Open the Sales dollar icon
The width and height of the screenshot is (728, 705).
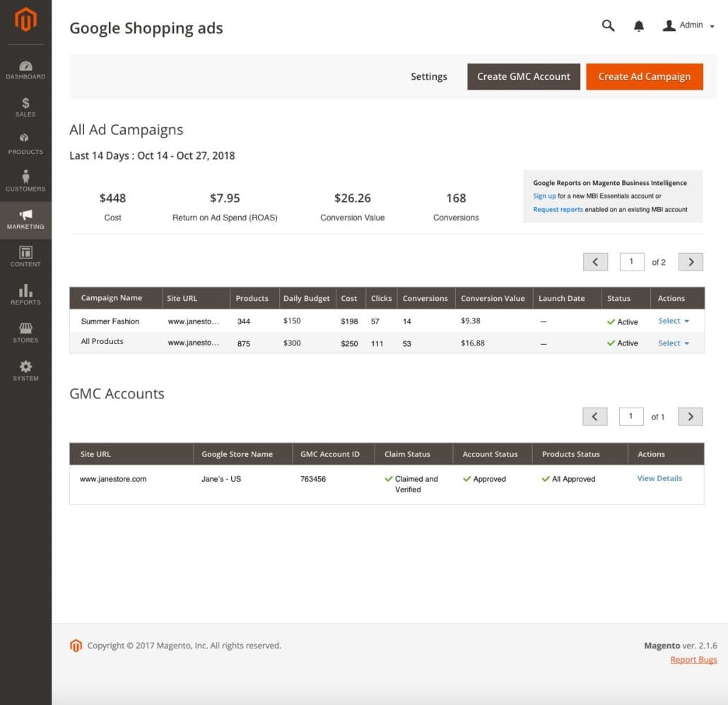tap(25, 104)
